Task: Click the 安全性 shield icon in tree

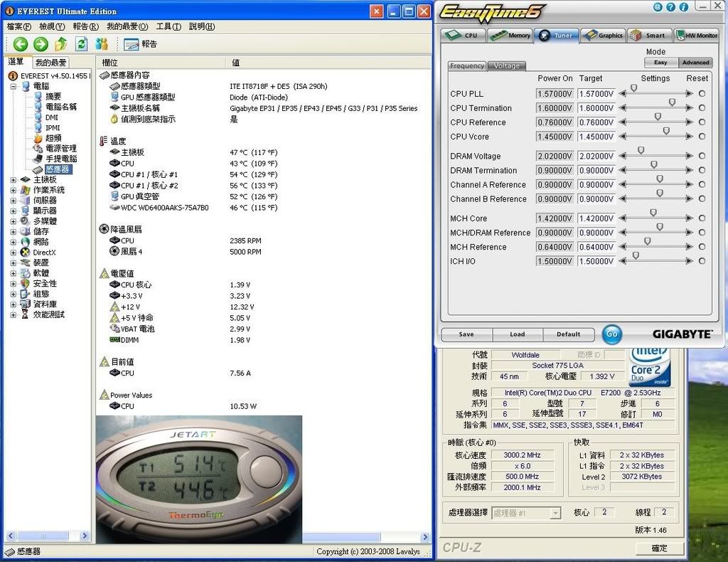Action: (25, 283)
